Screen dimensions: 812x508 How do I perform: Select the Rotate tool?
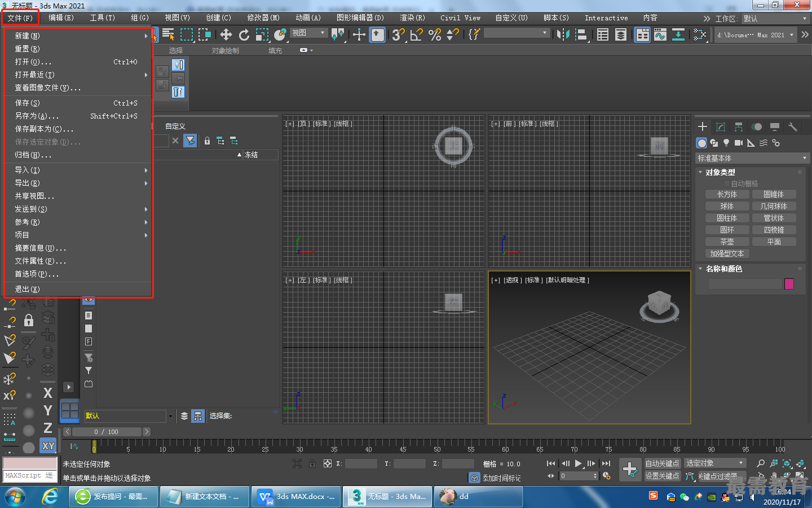pos(244,35)
